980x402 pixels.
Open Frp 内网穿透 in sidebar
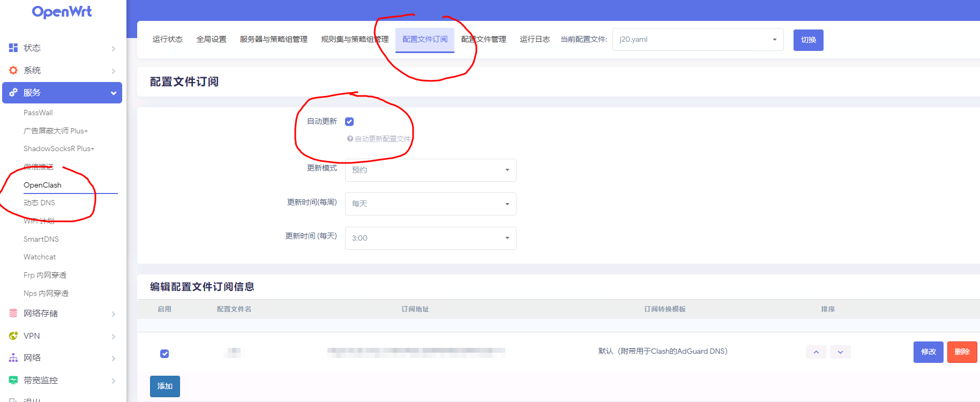[x=45, y=275]
